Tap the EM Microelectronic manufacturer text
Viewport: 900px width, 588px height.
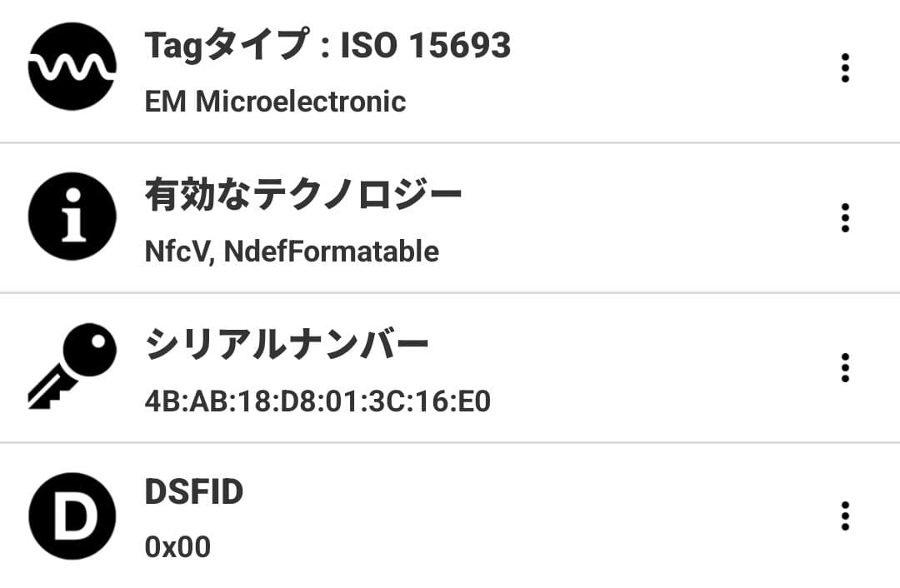pyautogui.click(x=275, y=102)
